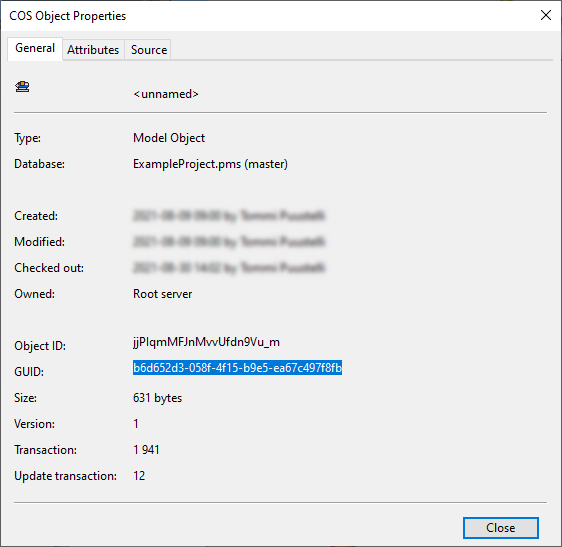
Task: Click the Close button
Action: click(x=500, y=528)
